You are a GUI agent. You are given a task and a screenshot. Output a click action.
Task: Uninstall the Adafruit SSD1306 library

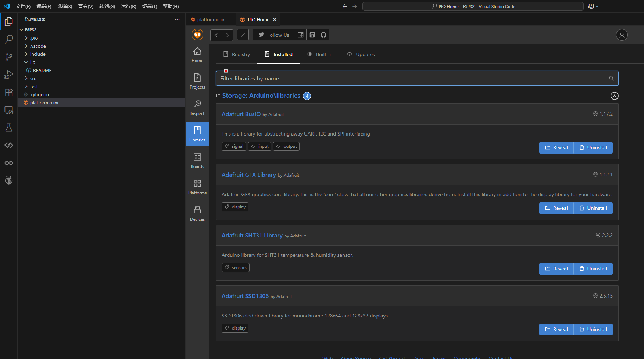pos(593,330)
